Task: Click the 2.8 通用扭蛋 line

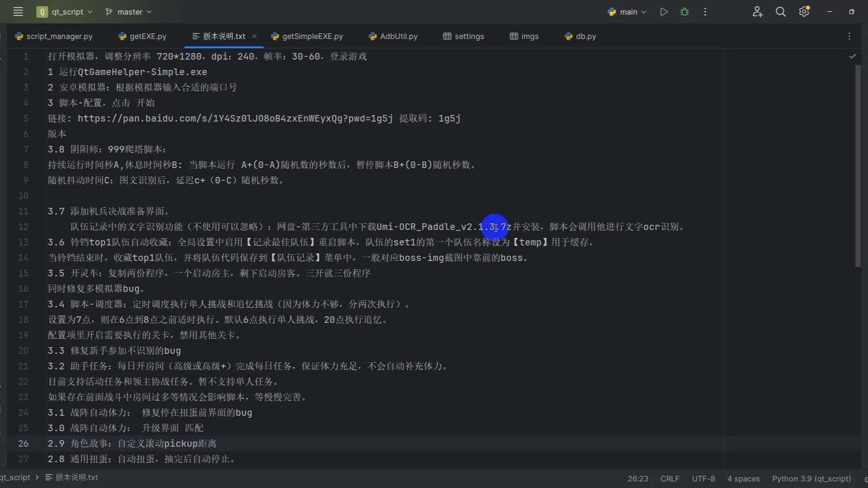Action: coord(141,459)
